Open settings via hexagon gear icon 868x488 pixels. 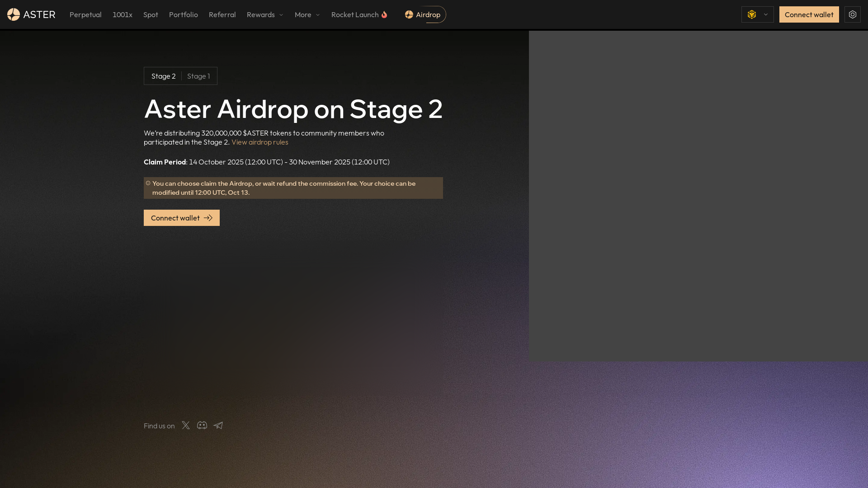click(x=853, y=14)
